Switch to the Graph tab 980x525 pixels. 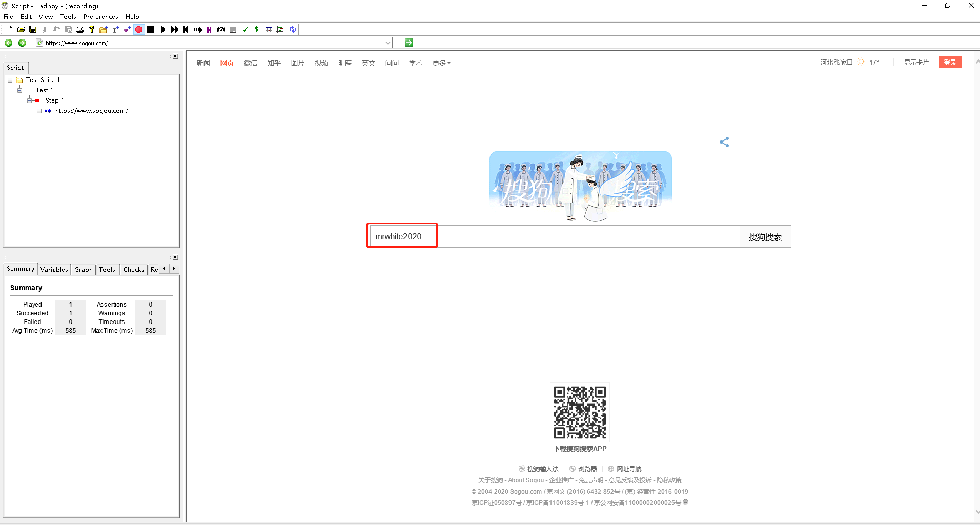[x=83, y=269]
